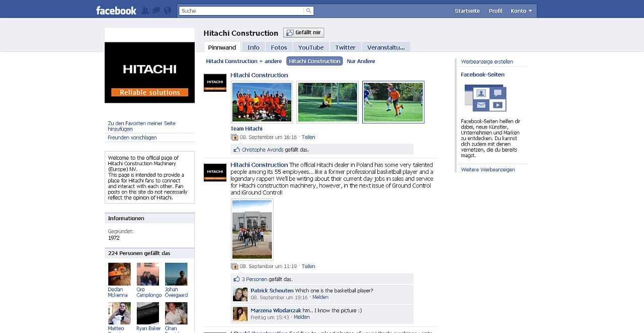The height and width of the screenshot is (333, 644).
Task: Click the Gefällt mir button
Action: 303,33
